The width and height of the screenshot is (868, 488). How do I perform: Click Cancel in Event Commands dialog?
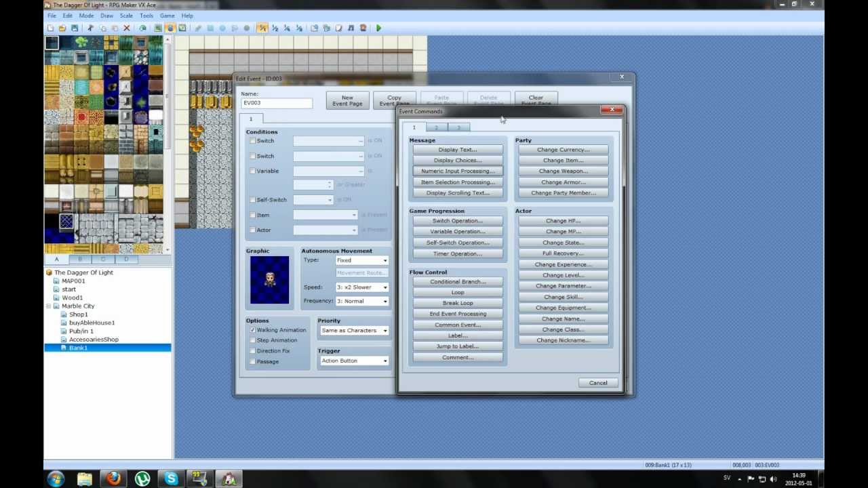coord(598,383)
